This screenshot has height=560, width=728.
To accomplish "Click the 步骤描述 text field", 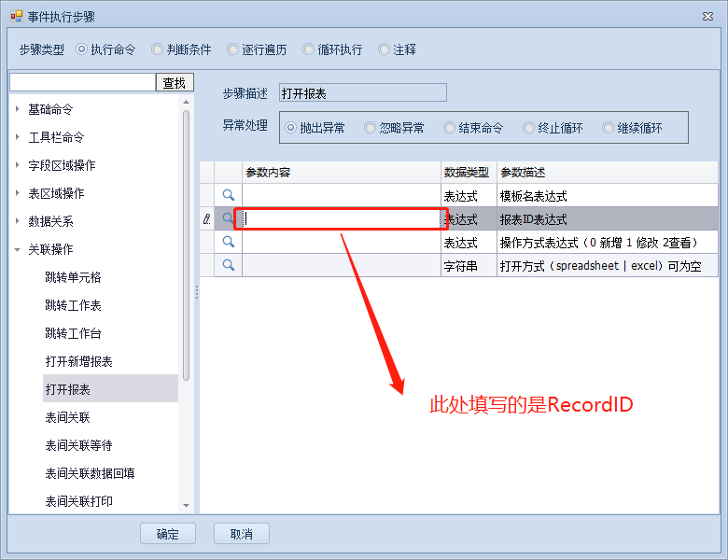I will click(x=363, y=92).
